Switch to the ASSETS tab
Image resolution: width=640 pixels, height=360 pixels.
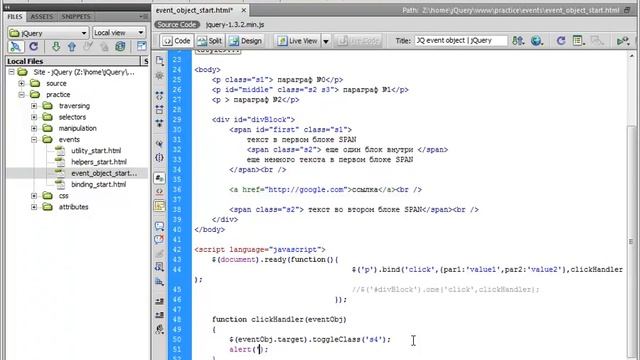(x=42, y=17)
